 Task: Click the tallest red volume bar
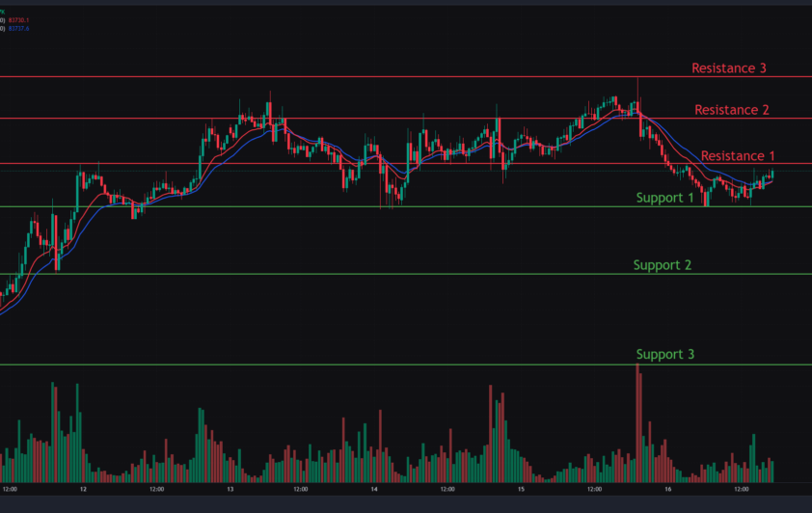click(x=637, y=423)
